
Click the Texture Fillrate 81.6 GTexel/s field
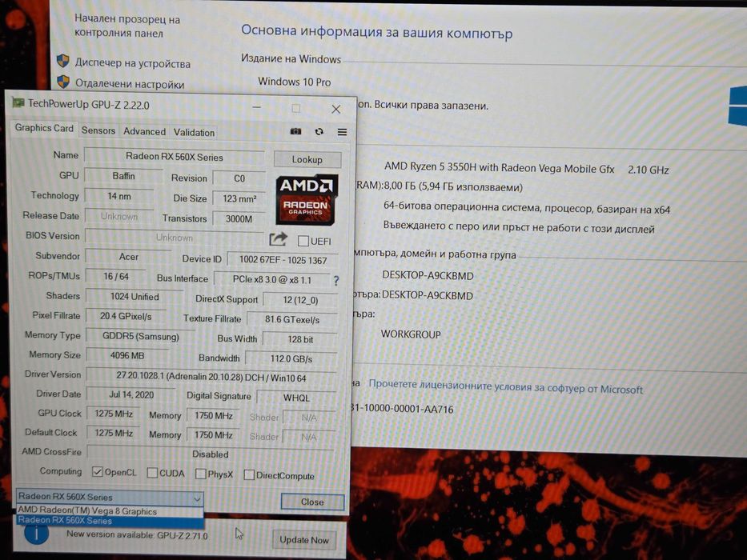click(x=292, y=319)
